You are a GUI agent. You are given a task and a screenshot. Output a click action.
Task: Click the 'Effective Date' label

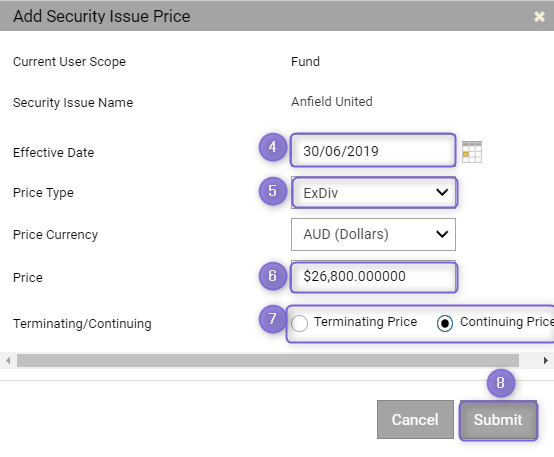coord(54,153)
